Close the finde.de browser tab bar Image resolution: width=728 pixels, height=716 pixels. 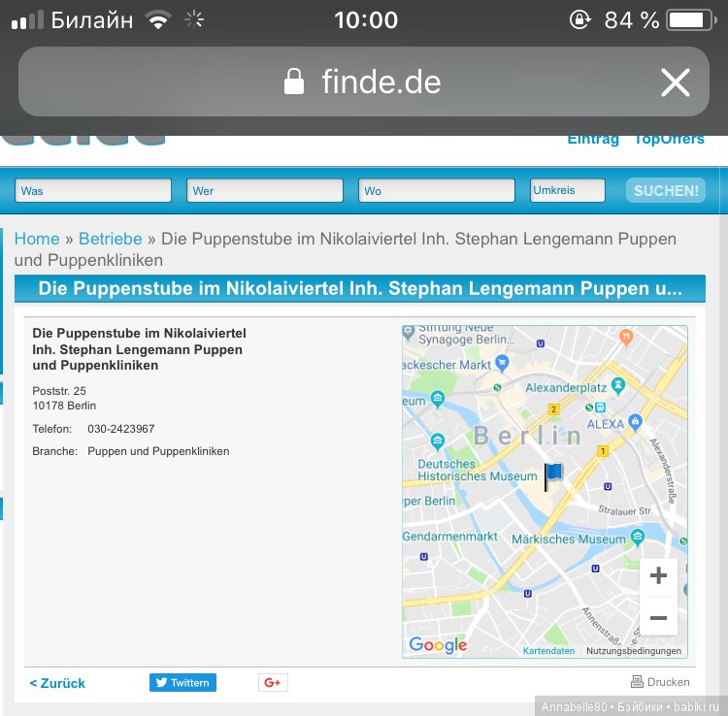click(x=675, y=82)
